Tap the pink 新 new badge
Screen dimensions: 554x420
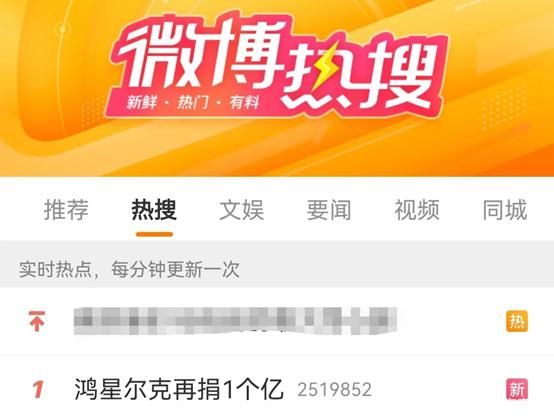click(x=517, y=389)
